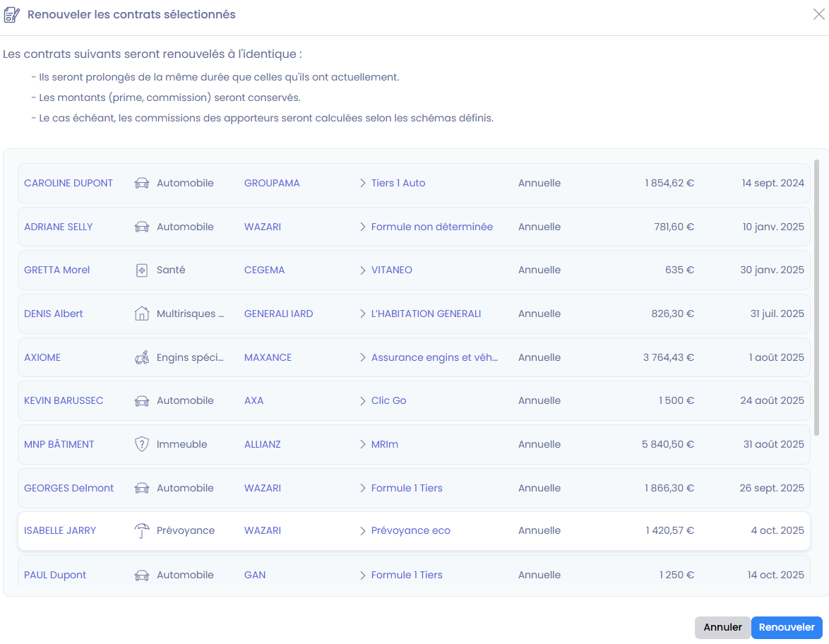Click the Santé category label
This screenshot has width=829, height=644.
coord(171,270)
